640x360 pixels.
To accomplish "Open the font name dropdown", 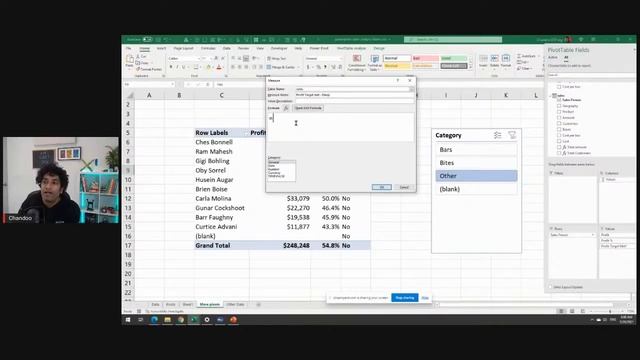I will point(199,59).
